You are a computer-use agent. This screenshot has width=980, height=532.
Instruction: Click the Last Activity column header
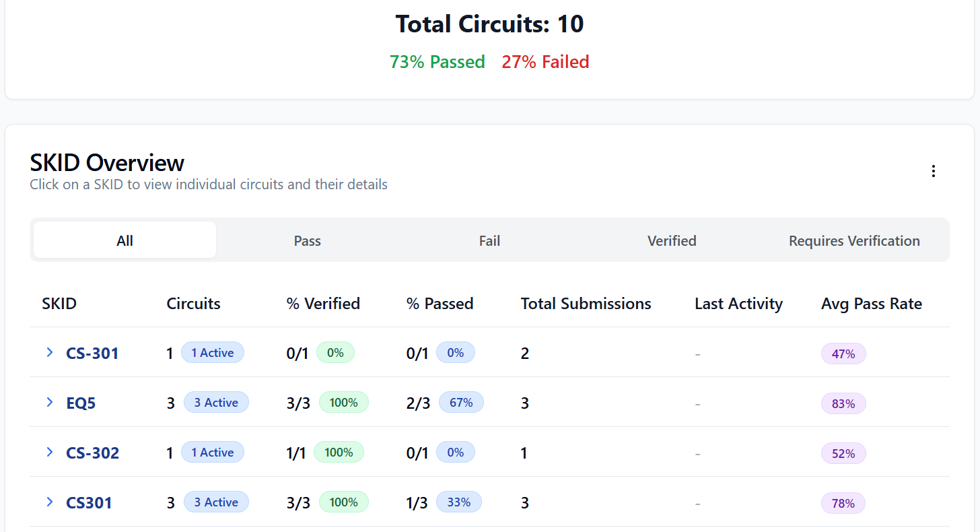[738, 304]
